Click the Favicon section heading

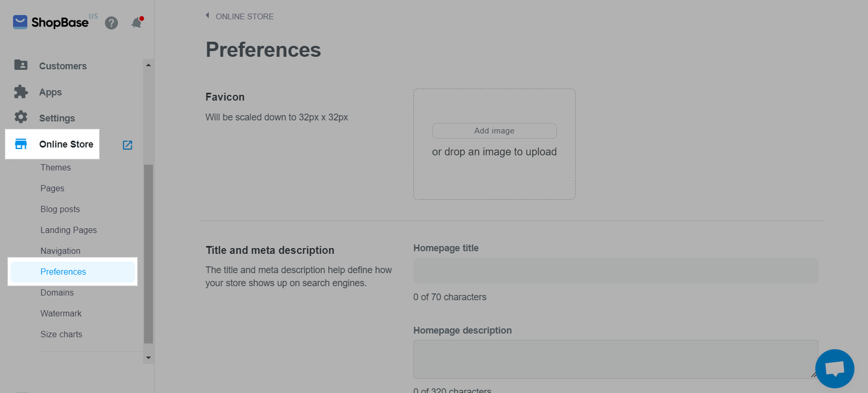click(225, 97)
